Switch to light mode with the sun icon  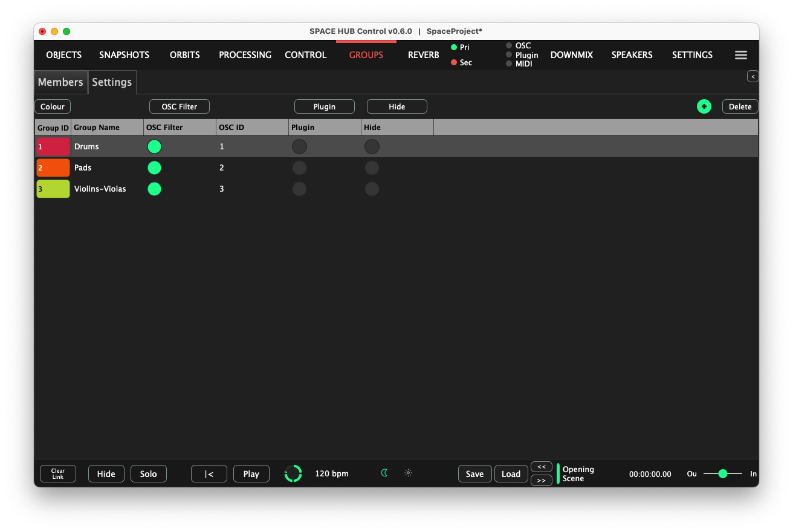408,473
